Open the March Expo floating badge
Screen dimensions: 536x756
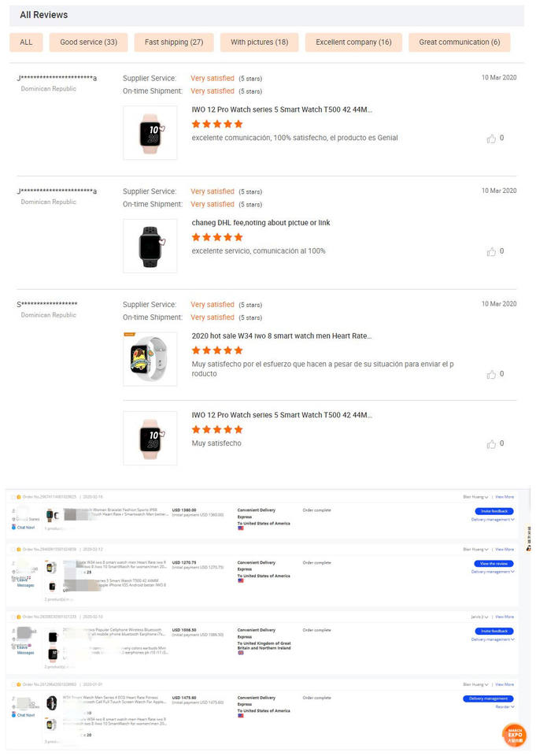514,736
